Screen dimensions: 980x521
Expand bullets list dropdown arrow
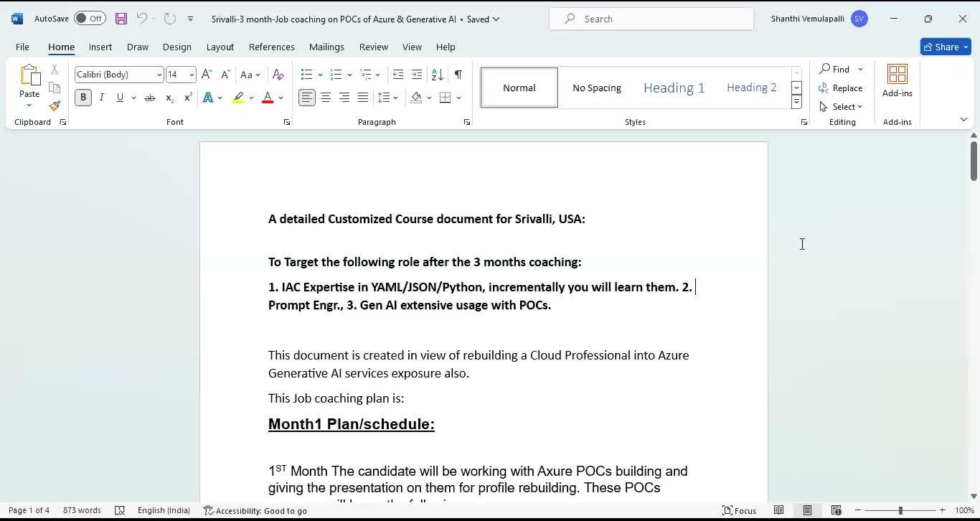320,75
